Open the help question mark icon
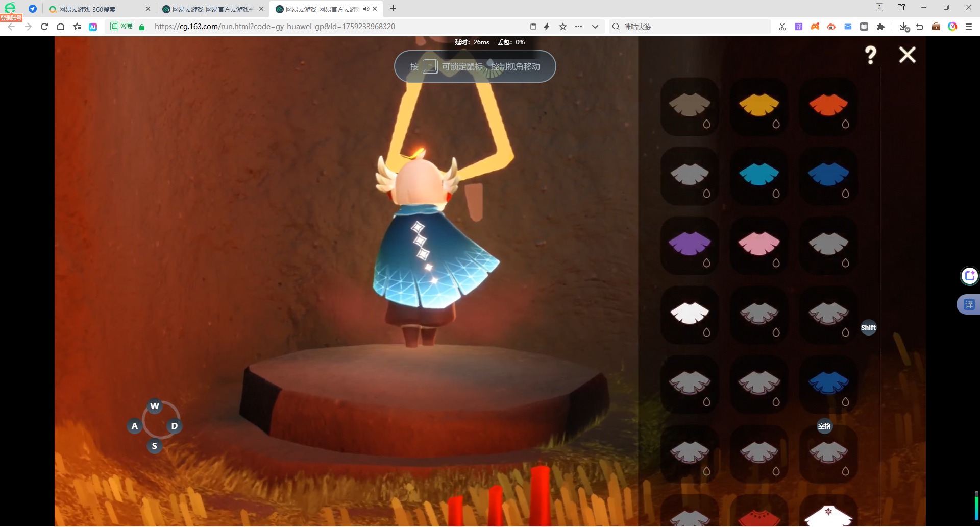Image resolution: width=980 pixels, height=527 pixels. (x=871, y=55)
